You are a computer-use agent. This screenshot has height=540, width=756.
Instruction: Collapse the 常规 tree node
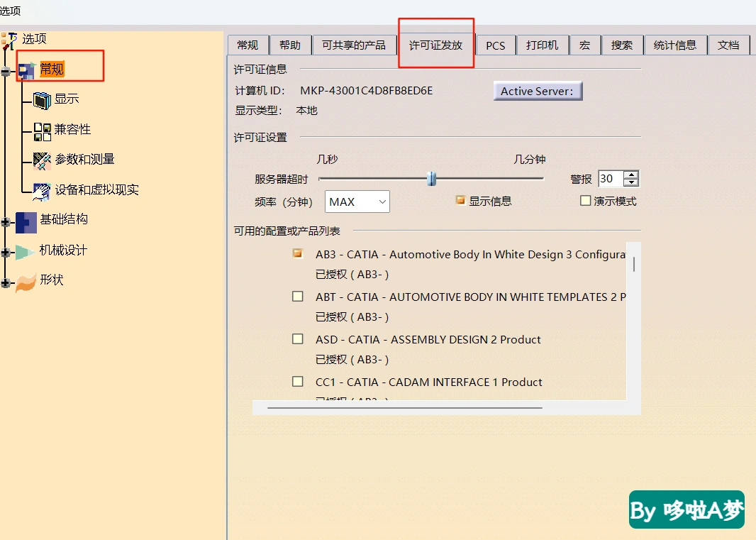point(6,72)
